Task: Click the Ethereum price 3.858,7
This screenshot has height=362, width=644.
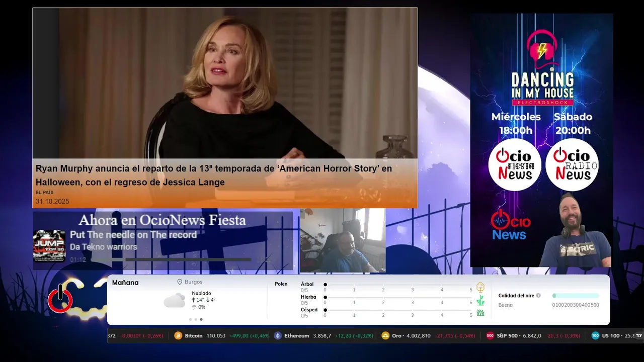Action: (x=322, y=336)
